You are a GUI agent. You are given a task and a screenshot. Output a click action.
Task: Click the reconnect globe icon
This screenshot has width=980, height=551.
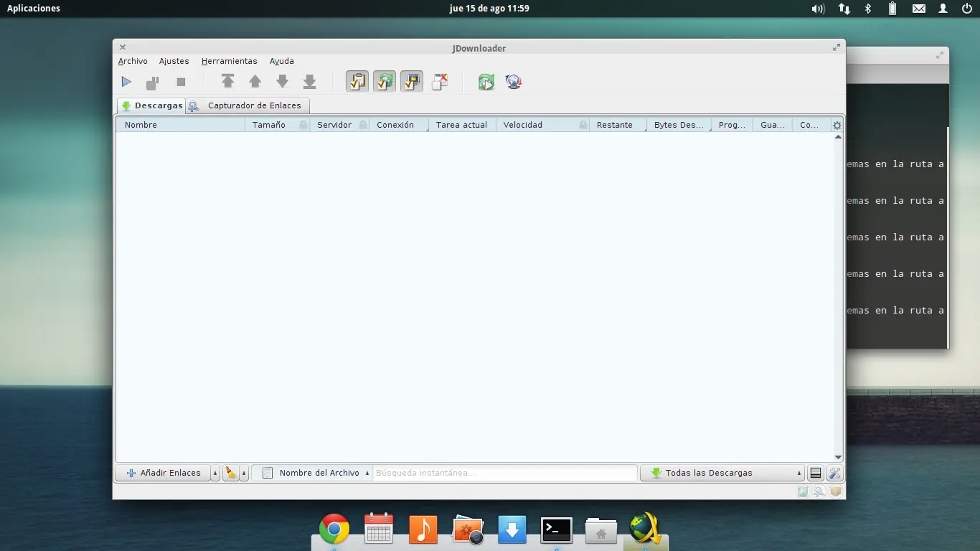[x=513, y=82]
